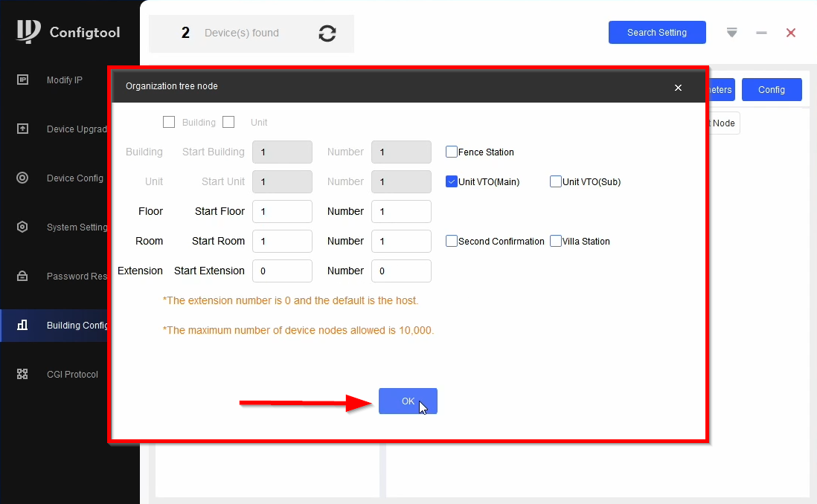The image size is (817, 504).
Task: Enable Second Confirmation checkbox
Action: (451, 241)
